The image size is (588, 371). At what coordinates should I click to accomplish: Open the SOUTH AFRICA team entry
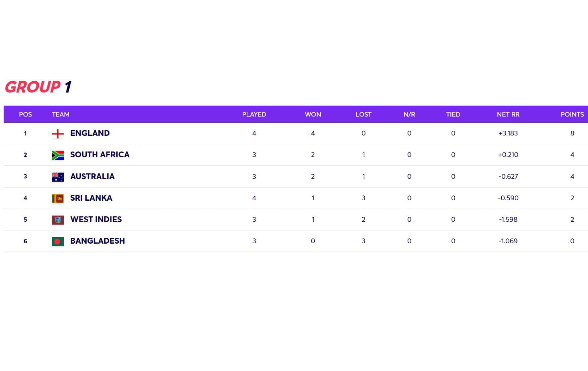click(x=100, y=155)
